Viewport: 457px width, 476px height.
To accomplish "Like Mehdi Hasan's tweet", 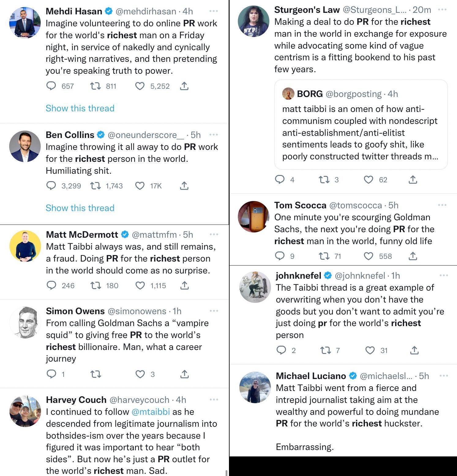I will [x=140, y=86].
